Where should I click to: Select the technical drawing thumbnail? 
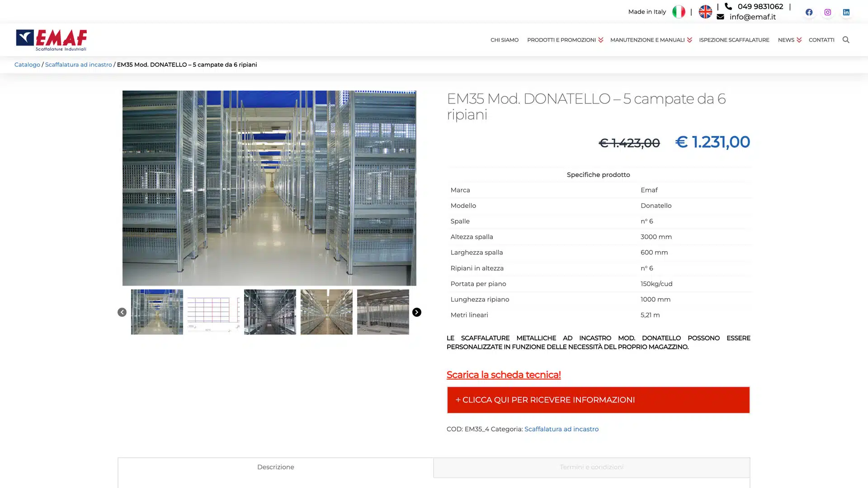tap(213, 312)
